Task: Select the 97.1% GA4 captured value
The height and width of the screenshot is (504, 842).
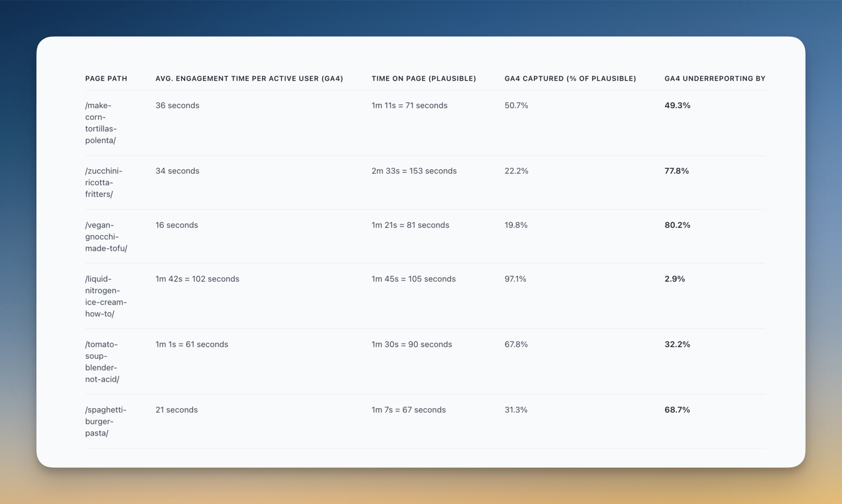Action: tap(515, 279)
